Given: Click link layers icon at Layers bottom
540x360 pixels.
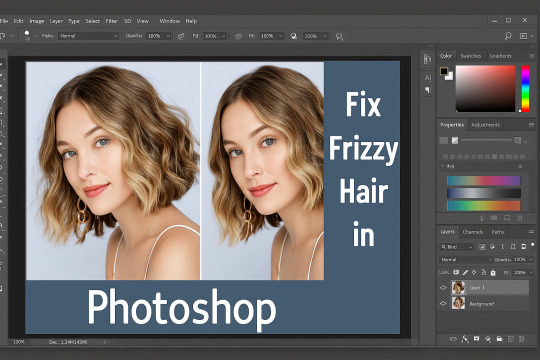Looking at the screenshot, I should (x=453, y=339).
